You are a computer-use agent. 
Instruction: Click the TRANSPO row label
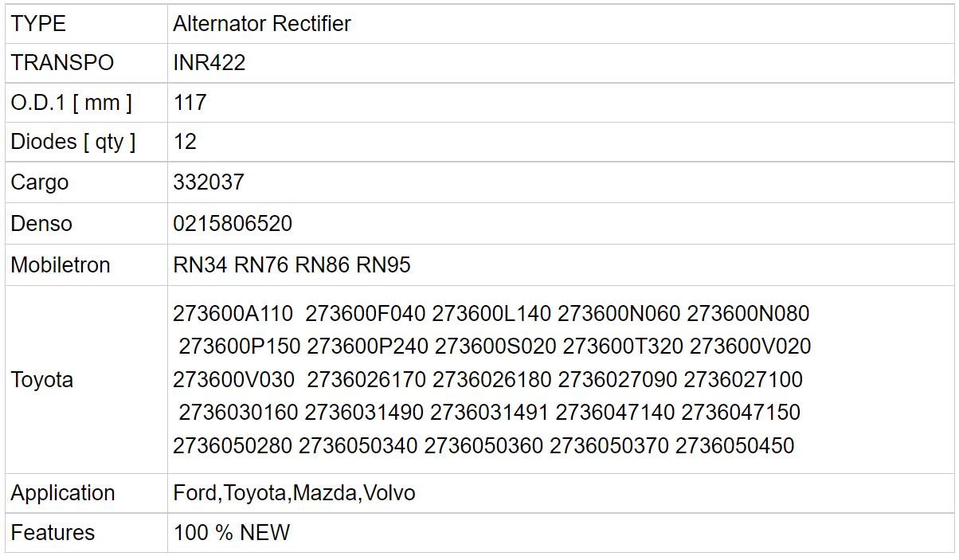pos(62,63)
